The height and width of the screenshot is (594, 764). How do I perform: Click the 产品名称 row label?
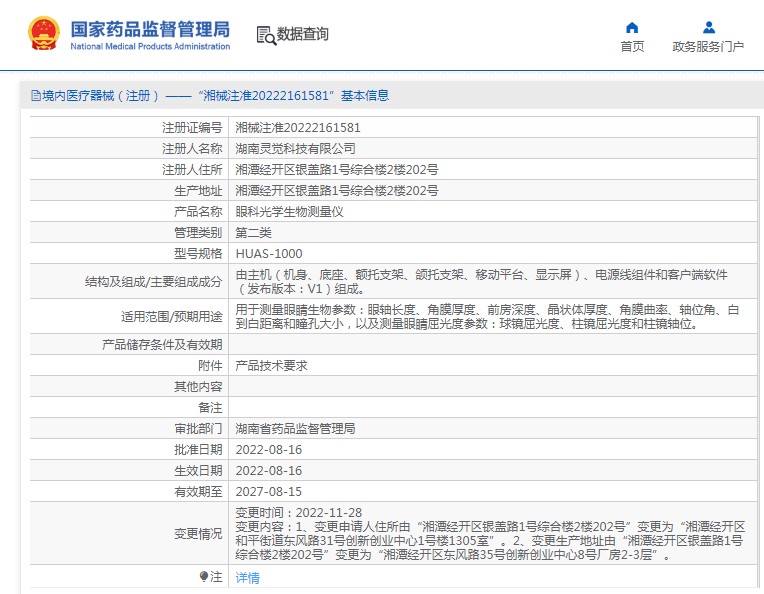pos(198,211)
